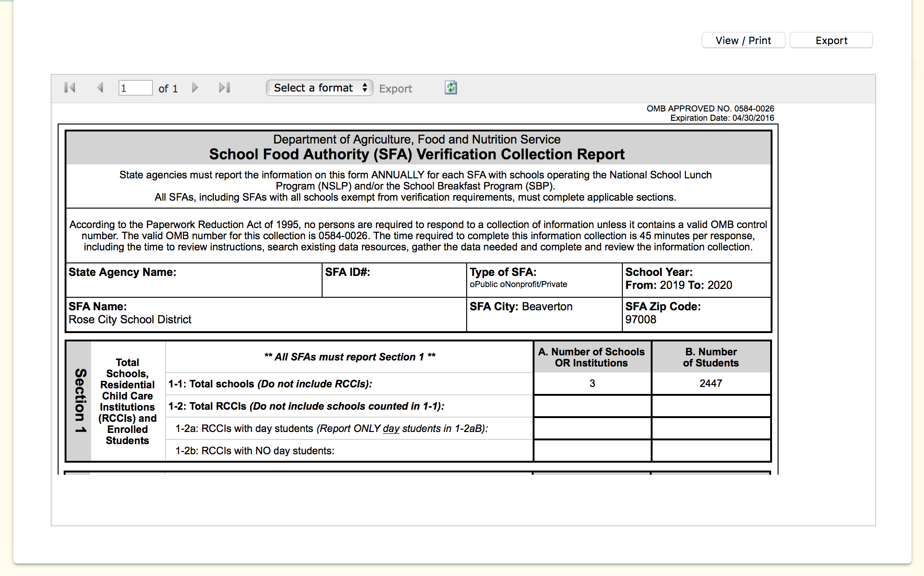The height and width of the screenshot is (576, 924).
Task: Jump to the last page of report
Action: click(224, 88)
